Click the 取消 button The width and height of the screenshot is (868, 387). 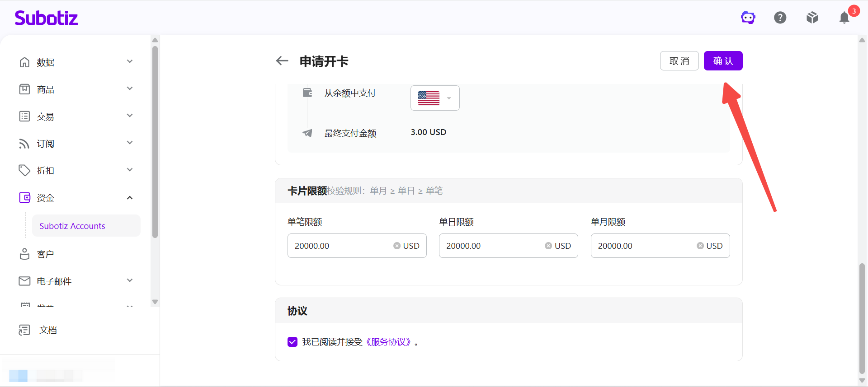click(679, 61)
